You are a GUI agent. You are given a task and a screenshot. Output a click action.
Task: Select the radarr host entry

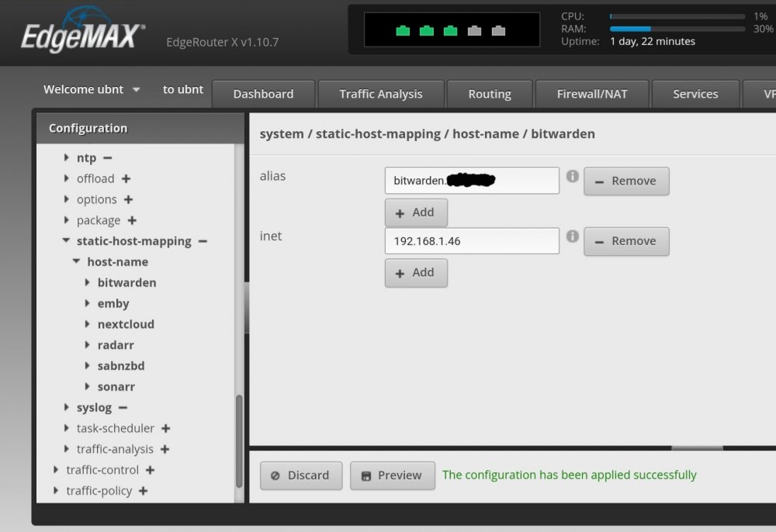[116, 345]
